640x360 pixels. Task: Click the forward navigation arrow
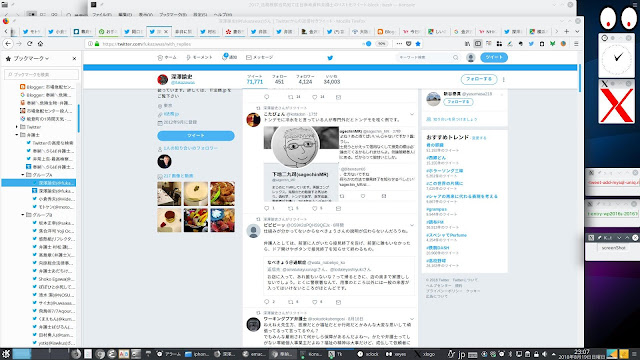[x=19, y=44]
